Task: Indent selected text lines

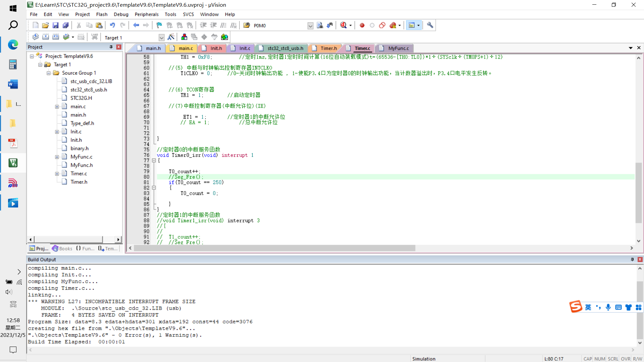Action: point(203,25)
